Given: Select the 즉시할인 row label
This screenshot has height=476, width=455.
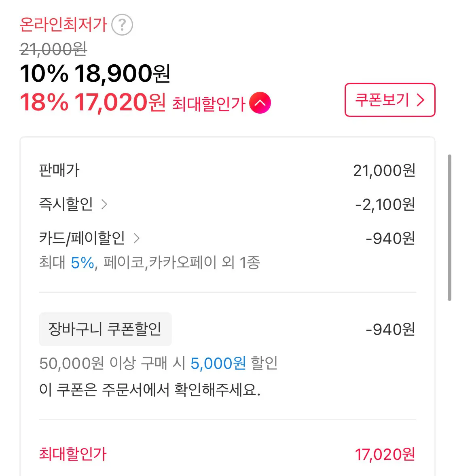Looking at the screenshot, I should [66, 204].
